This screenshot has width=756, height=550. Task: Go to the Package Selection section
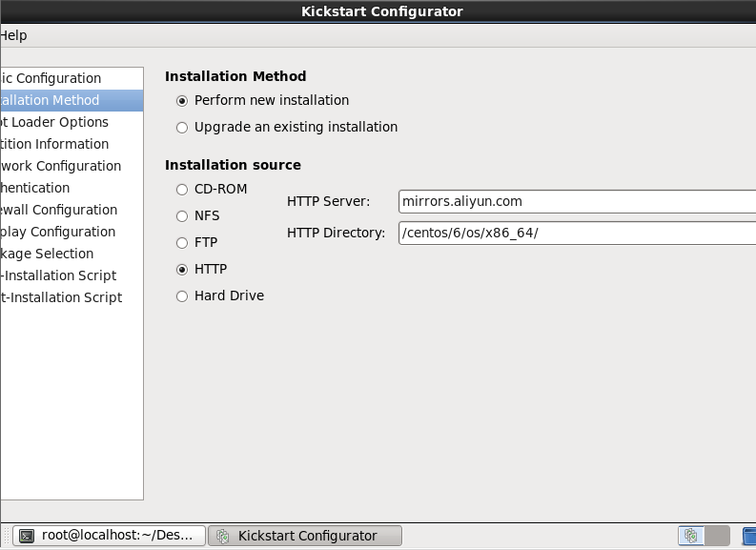pos(47,254)
